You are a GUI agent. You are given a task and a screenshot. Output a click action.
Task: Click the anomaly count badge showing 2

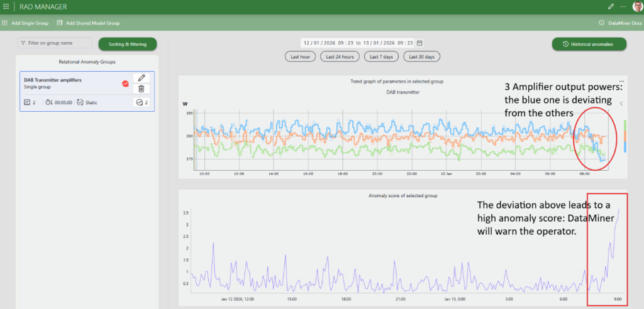tap(142, 102)
